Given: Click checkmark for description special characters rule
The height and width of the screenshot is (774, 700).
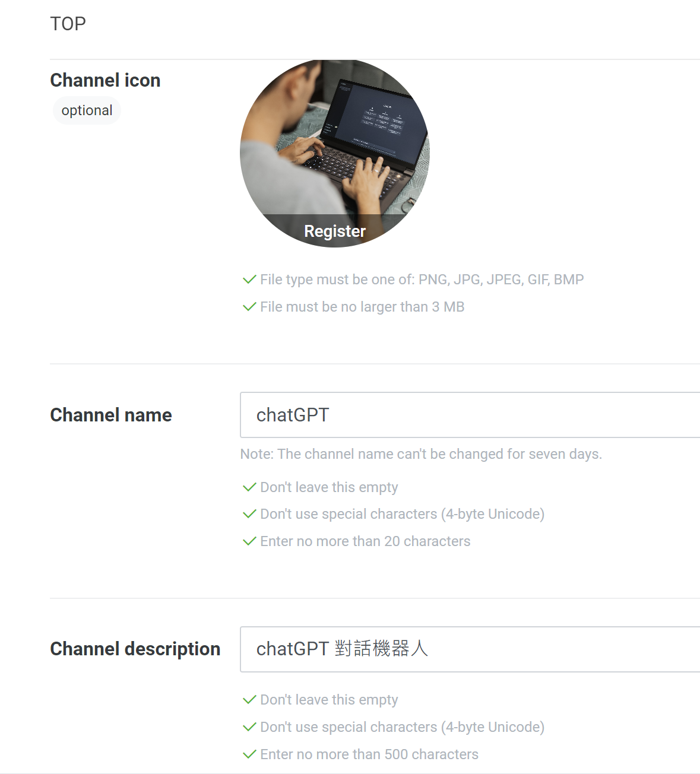Looking at the screenshot, I should tap(249, 727).
